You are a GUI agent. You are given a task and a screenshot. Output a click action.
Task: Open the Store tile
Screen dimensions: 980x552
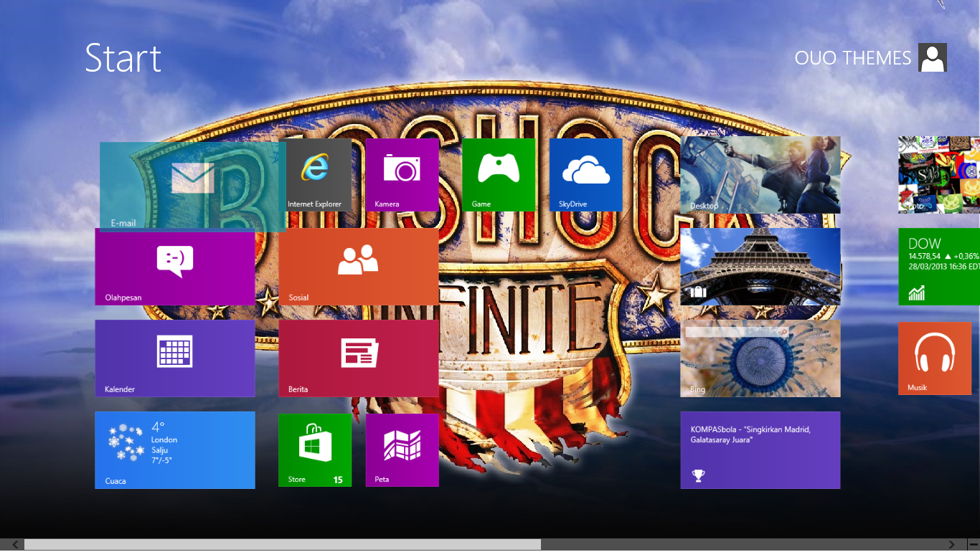coord(315,450)
